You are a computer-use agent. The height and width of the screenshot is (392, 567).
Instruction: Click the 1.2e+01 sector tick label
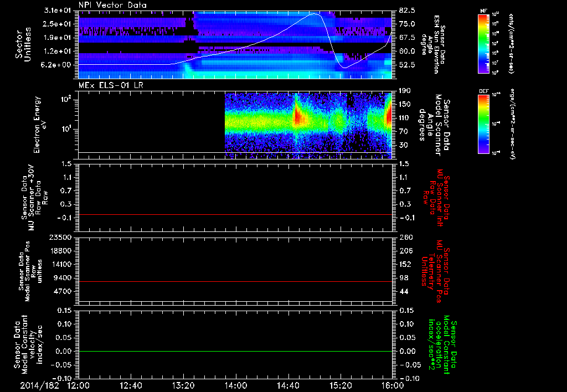click(59, 51)
